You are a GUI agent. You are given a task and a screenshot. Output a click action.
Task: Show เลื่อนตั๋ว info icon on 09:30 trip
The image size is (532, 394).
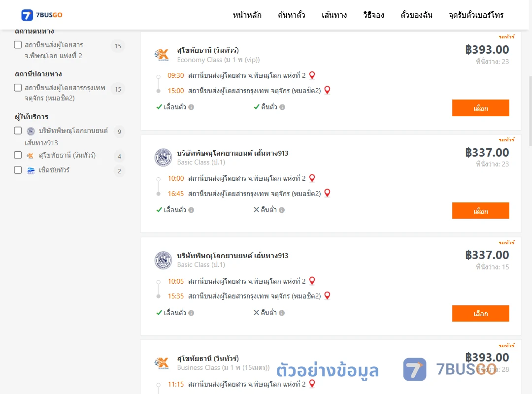pyautogui.click(x=191, y=107)
